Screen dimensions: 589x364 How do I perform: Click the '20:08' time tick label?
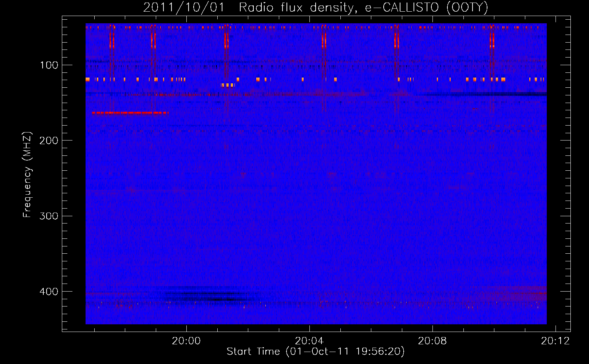(x=432, y=341)
